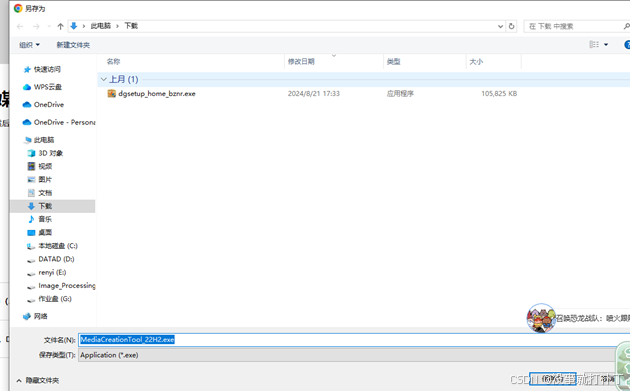
Task: Open address bar history dropdown
Action: point(500,27)
